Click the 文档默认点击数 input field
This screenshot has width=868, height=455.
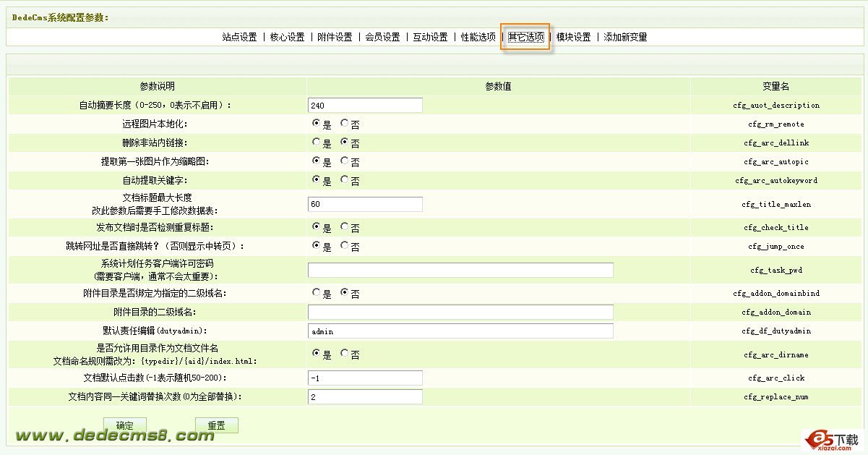[364, 378]
